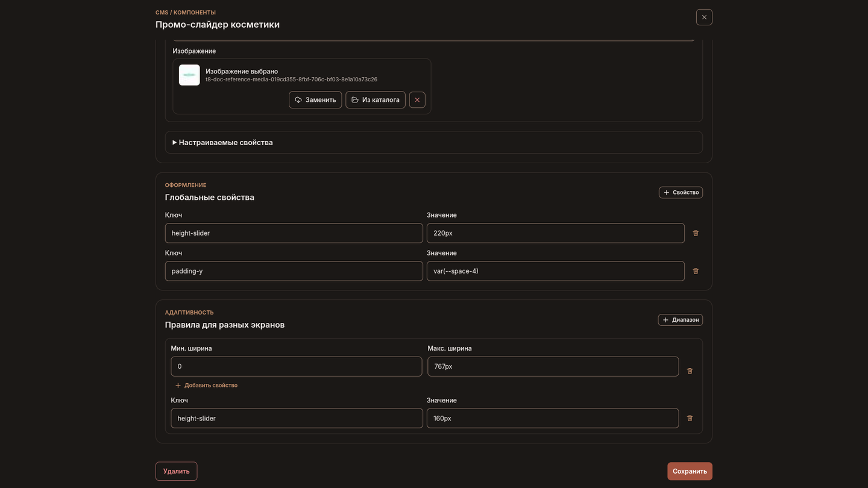Delete the height-slider global property row
868x488 pixels.
click(x=696, y=233)
